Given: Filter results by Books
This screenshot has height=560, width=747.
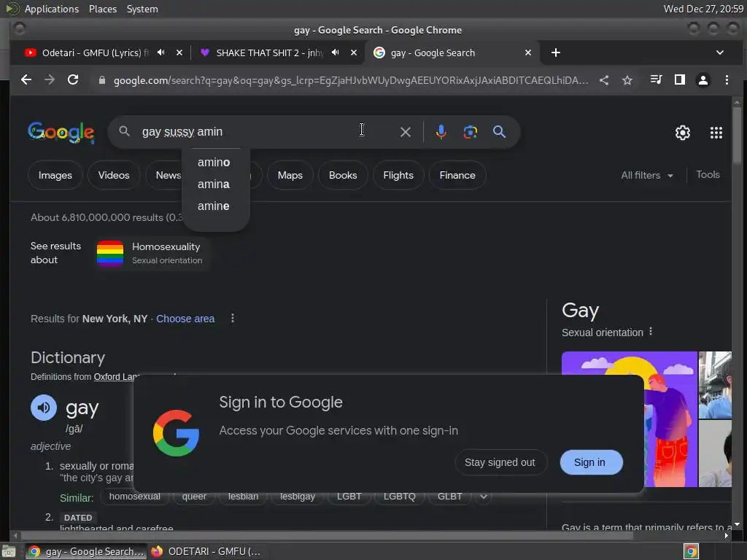Looking at the screenshot, I should [x=343, y=175].
